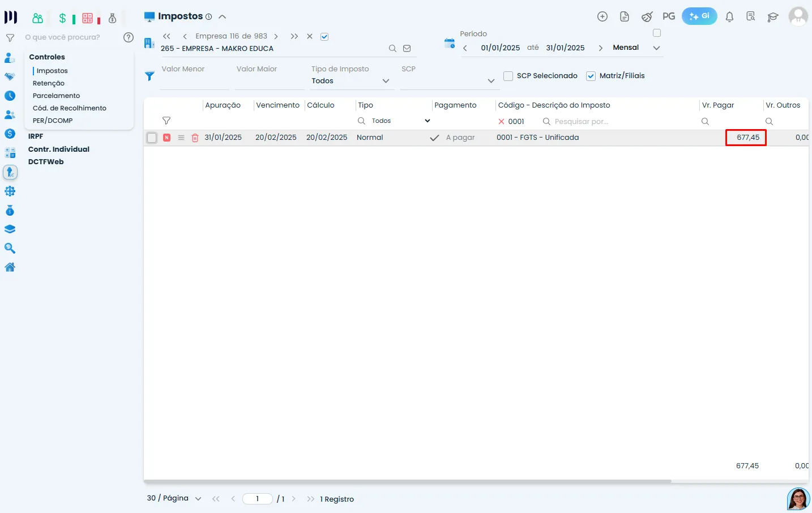Select the DCTFWeb menu item
This screenshot has width=812, height=513.
pos(46,162)
